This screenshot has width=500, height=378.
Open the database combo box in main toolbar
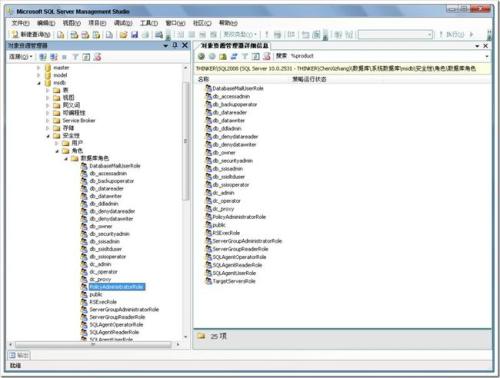(395, 35)
